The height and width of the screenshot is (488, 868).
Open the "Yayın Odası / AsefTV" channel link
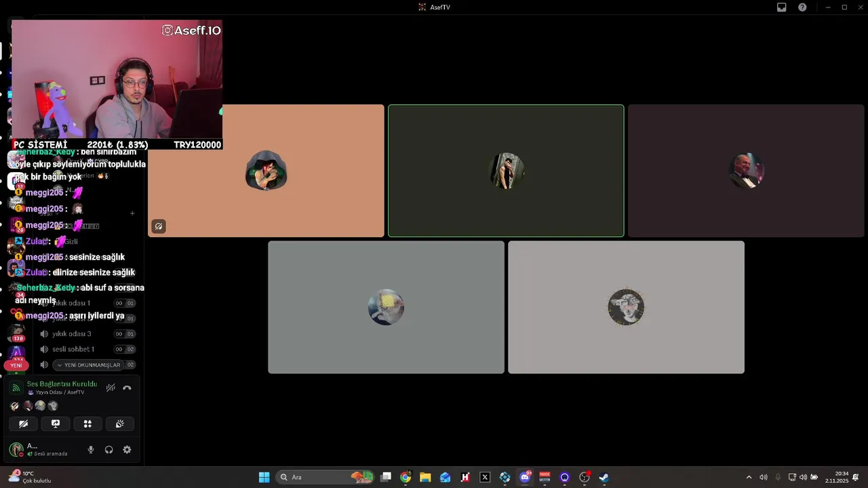pos(56,392)
